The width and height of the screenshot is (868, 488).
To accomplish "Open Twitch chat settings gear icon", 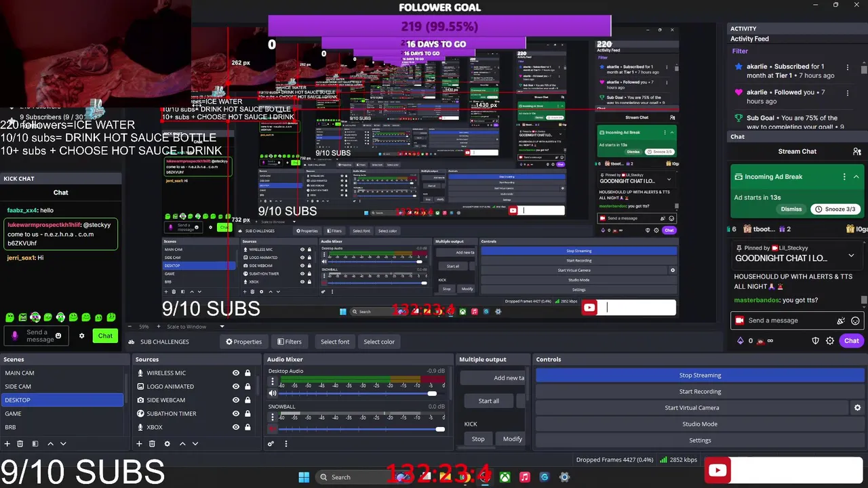I will 830,341.
